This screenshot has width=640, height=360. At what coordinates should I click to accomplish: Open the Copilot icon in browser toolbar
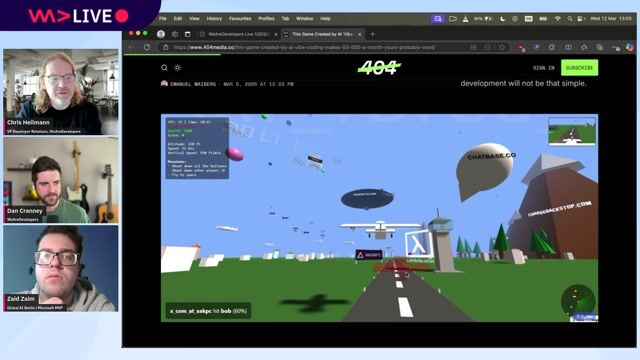click(x=630, y=47)
